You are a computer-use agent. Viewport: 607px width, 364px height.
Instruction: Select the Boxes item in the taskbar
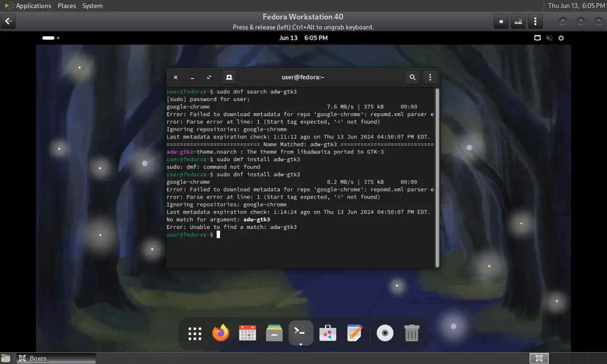point(56,358)
